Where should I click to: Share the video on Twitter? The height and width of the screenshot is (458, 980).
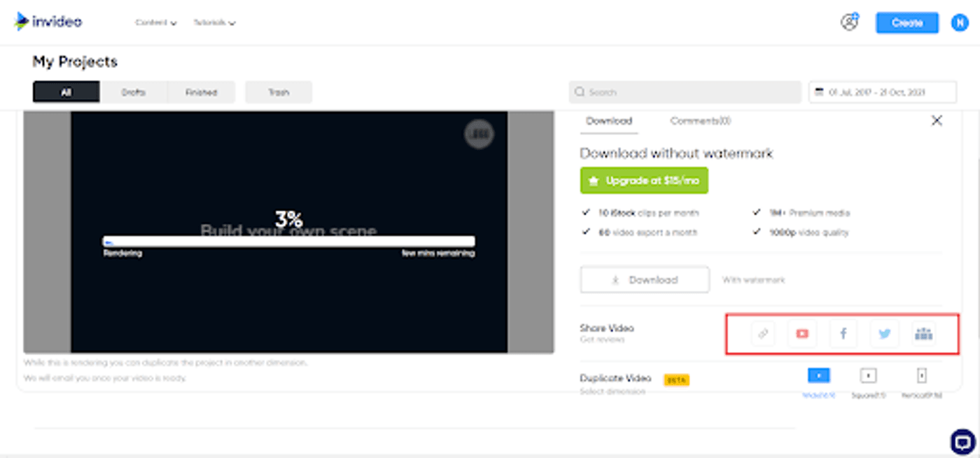(884, 334)
